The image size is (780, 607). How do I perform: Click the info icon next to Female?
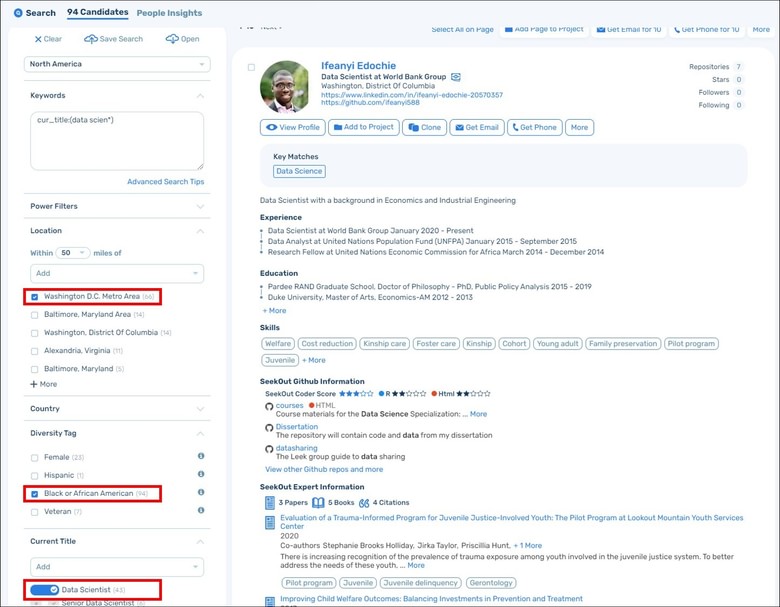tap(201, 456)
